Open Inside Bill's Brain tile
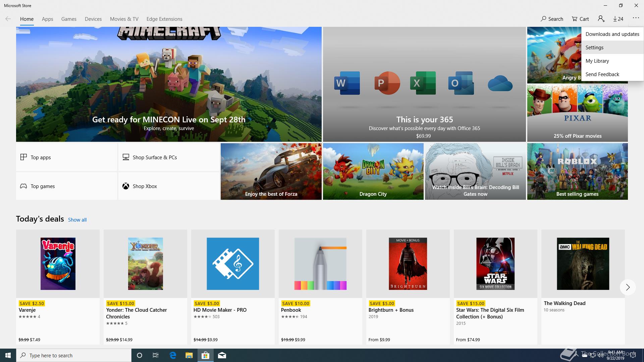 475,172
